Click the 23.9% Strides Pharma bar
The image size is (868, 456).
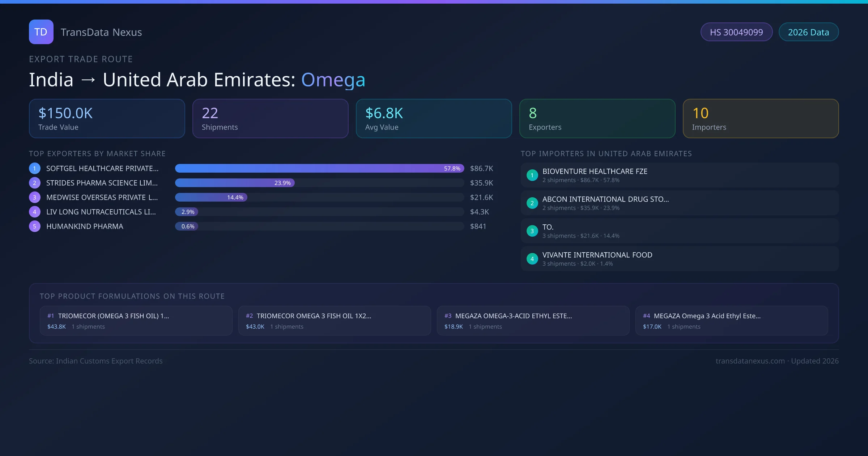[235, 183]
